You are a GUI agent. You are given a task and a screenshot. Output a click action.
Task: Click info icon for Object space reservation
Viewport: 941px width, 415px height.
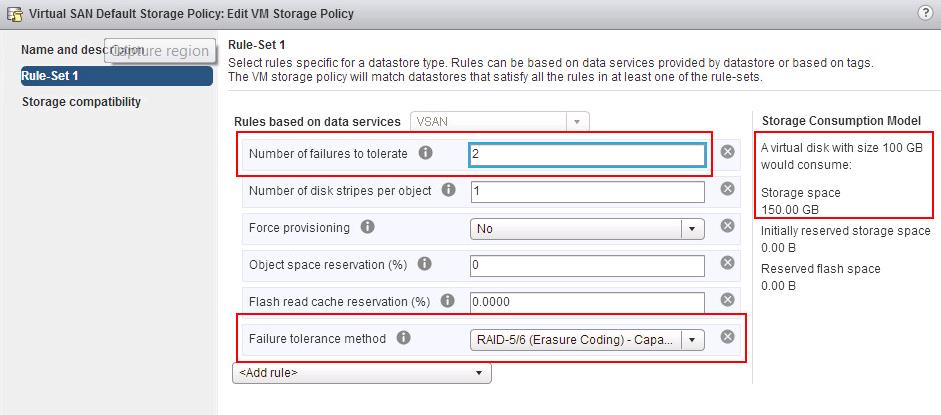pos(425,264)
